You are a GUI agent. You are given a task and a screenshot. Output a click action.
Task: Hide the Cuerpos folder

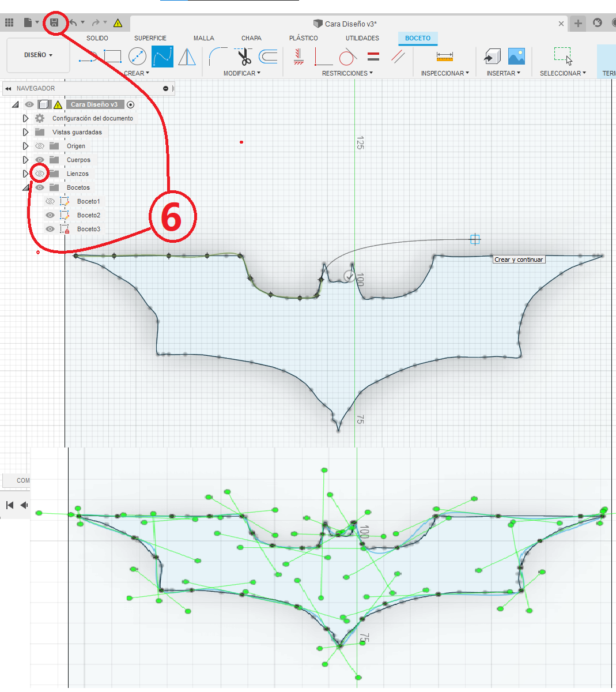pos(40,160)
